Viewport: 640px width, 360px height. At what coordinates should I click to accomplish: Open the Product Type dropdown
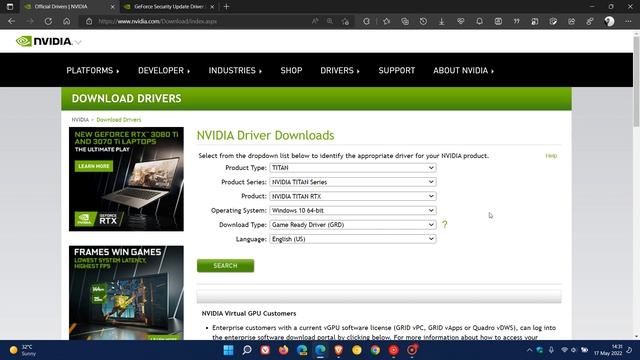pyautogui.click(x=353, y=168)
